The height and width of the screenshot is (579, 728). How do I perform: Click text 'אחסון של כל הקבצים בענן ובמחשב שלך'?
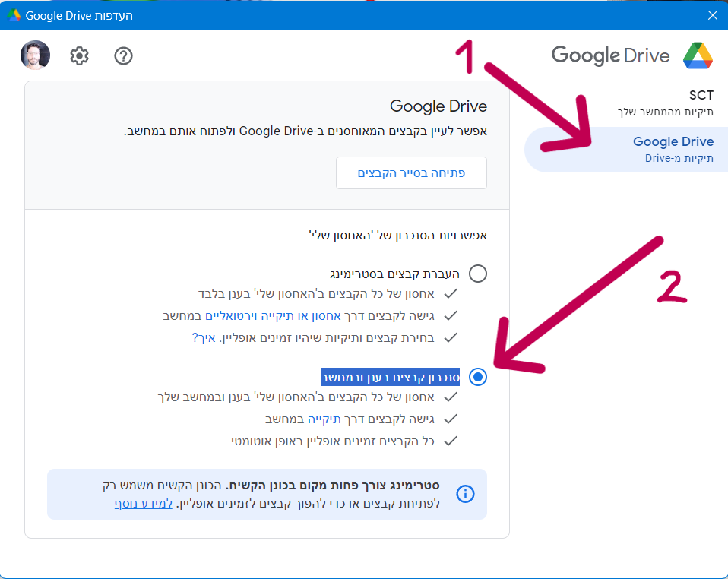pyautogui.click(x=296, y=397)
